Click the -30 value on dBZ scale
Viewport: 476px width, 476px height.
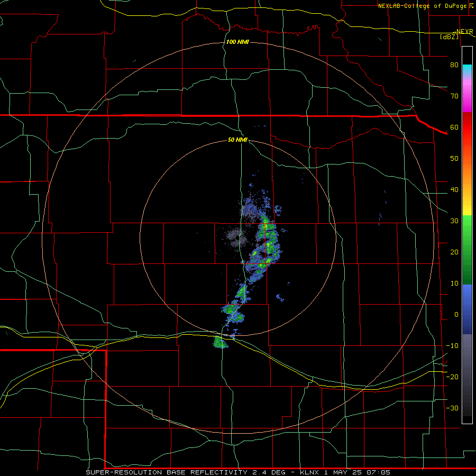(452, 408)
